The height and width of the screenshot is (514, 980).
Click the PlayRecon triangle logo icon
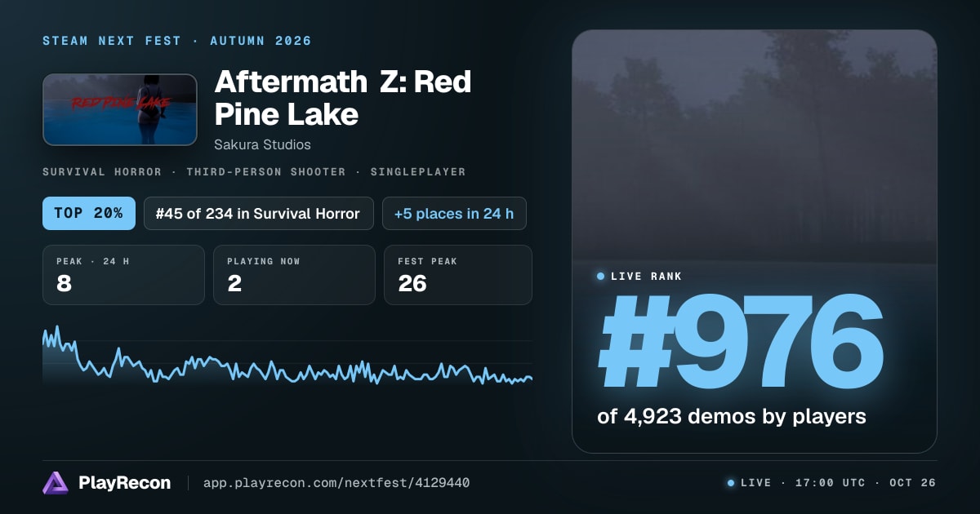point(56,483)
